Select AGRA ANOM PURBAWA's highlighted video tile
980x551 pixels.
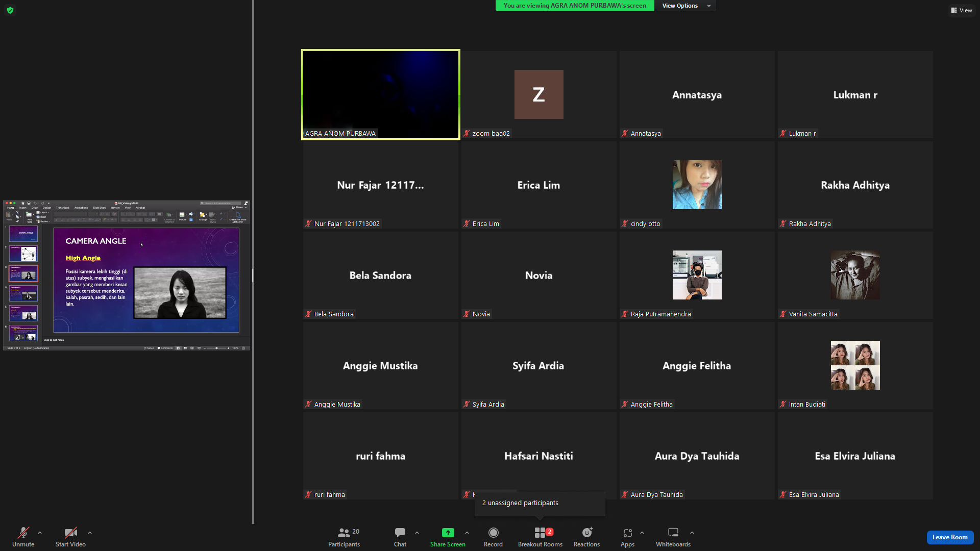(x=381, y=94)
